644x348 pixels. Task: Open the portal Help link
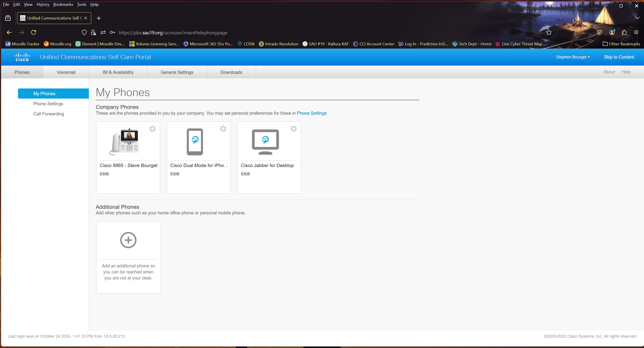coord(626,72)
